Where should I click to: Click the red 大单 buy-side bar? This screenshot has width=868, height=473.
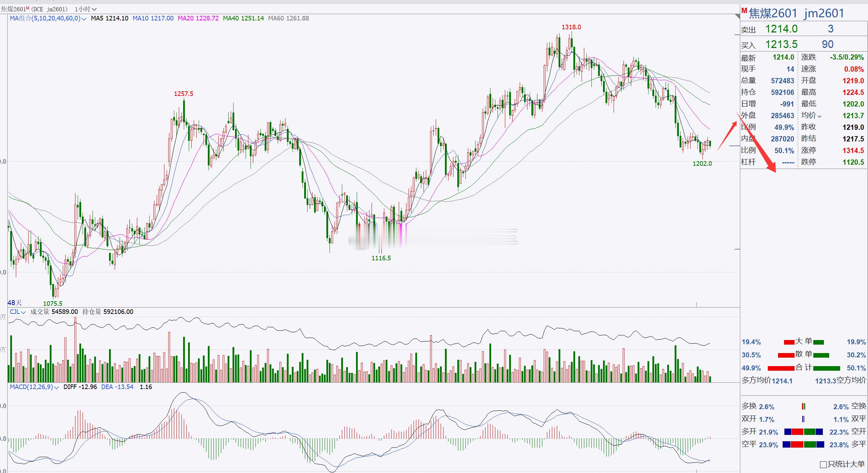click(x=789, y=342)
